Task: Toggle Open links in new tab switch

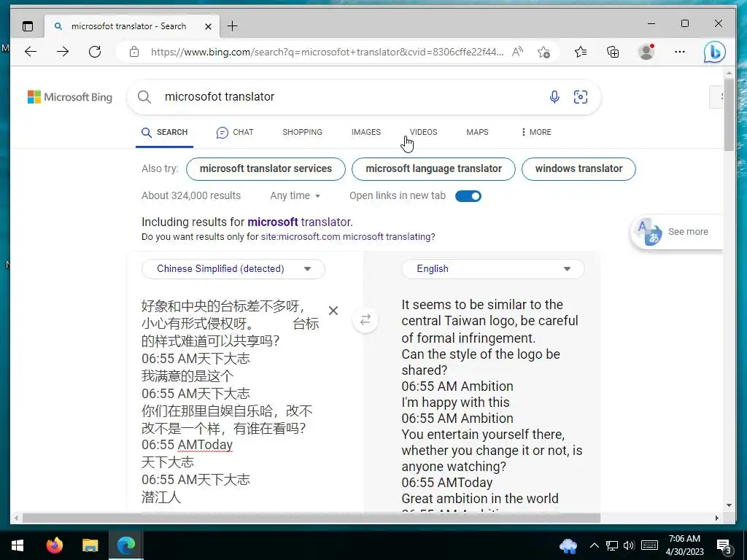Action: point(468,196)
